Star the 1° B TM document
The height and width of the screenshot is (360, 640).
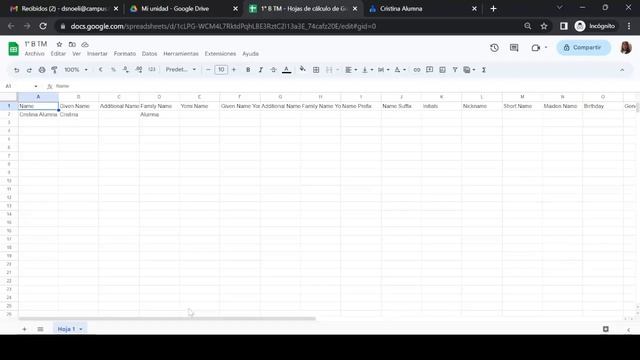pos(59,44)
